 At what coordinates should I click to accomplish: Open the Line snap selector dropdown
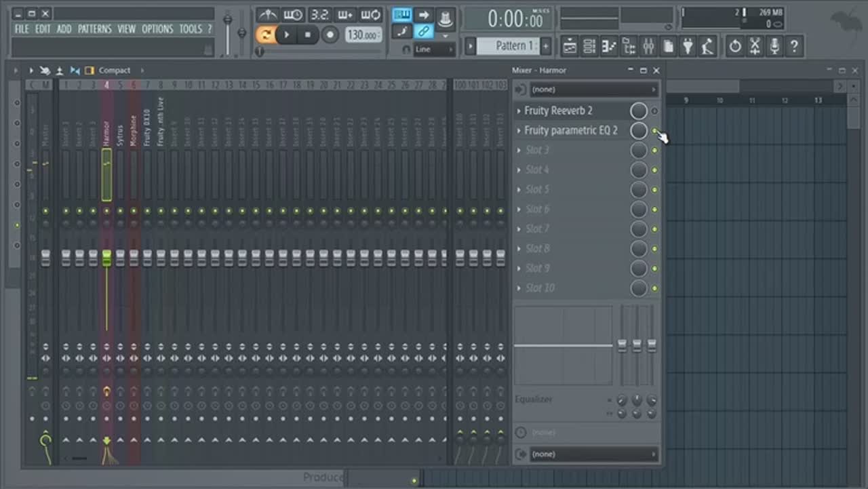tap(433, 50)
